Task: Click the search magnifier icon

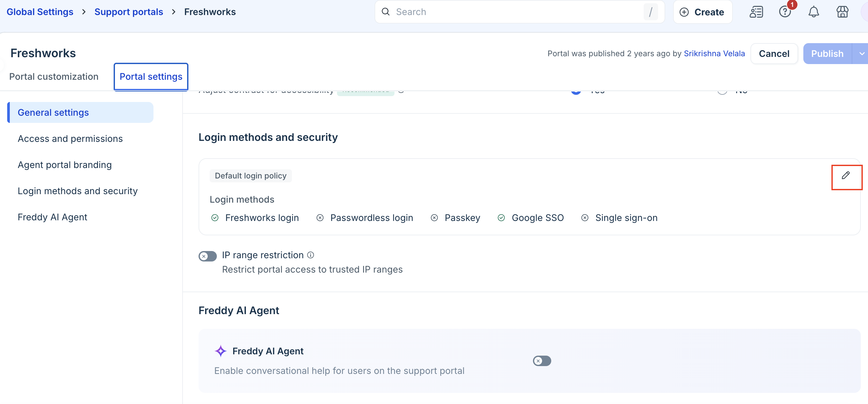Action: 385,12
